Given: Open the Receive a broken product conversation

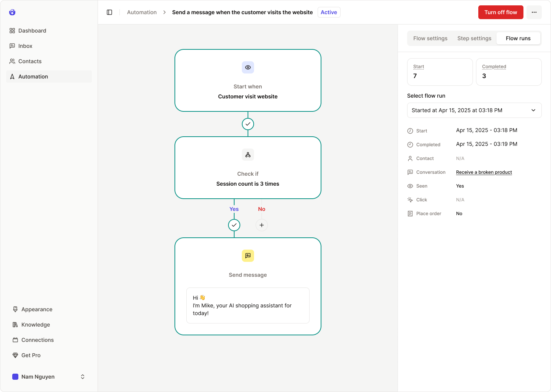Looking at the screenshot, I should coord(484,172).
